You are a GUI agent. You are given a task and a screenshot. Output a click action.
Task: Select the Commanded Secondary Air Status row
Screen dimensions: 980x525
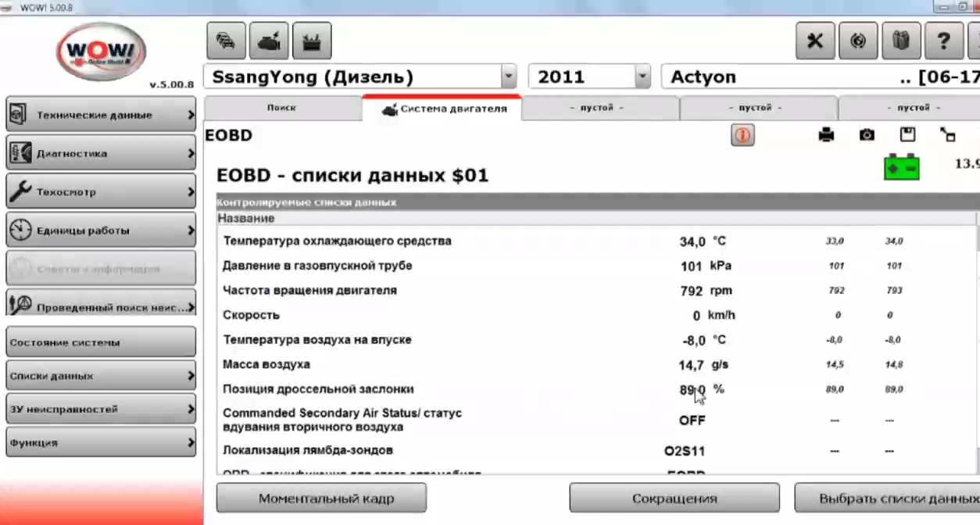pos(597,420)
